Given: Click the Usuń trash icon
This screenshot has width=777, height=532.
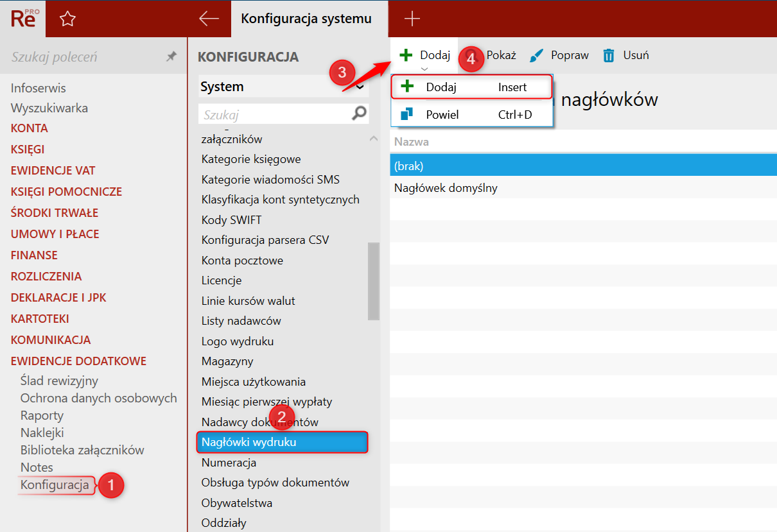Looking at the screenshot, I should [609, 56].
